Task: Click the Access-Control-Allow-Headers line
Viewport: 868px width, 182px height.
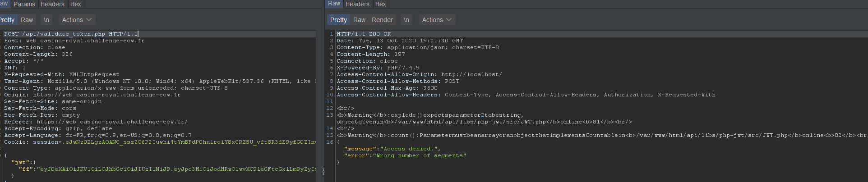Action: pos(526,95)
